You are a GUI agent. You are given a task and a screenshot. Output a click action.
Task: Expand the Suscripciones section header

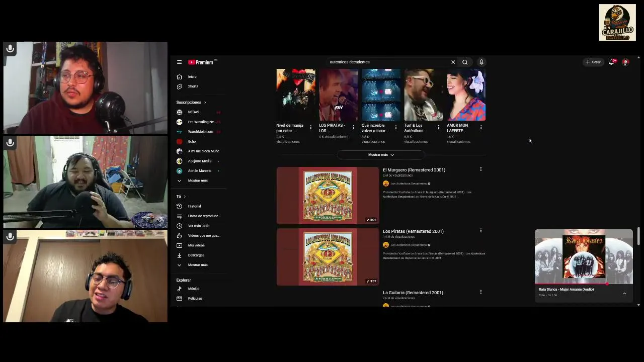tap(191, 103)
